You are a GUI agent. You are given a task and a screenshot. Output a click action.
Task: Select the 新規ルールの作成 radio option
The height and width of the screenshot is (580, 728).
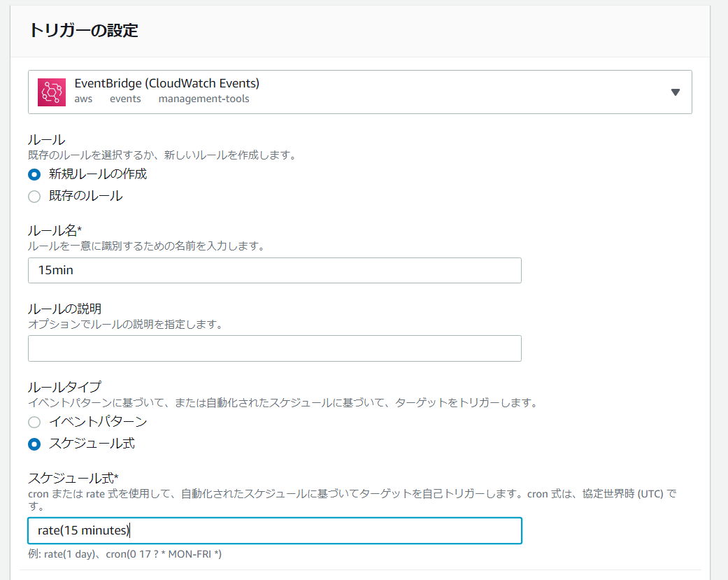pyautogui.click(x=33, y=174)
